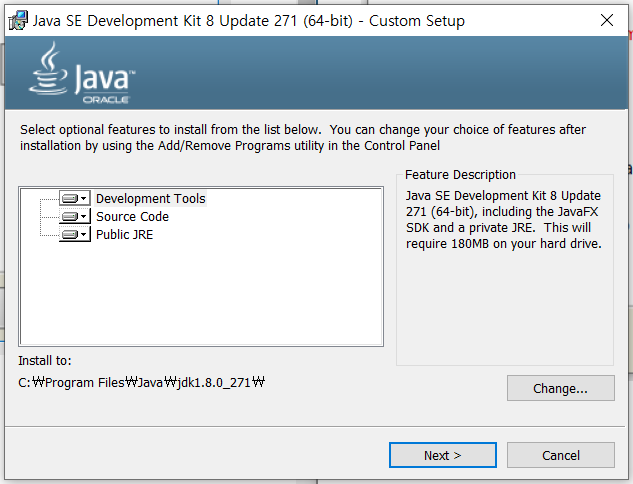Select the Public JRE tree item
The image size is (633, 484).
(124, 235)
